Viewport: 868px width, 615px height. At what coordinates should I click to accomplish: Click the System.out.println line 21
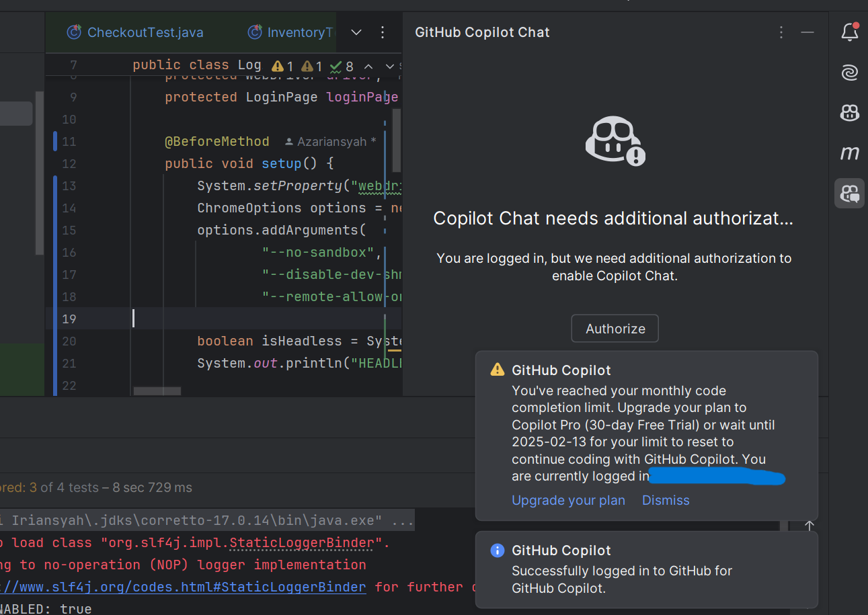(x=299, y=364)
